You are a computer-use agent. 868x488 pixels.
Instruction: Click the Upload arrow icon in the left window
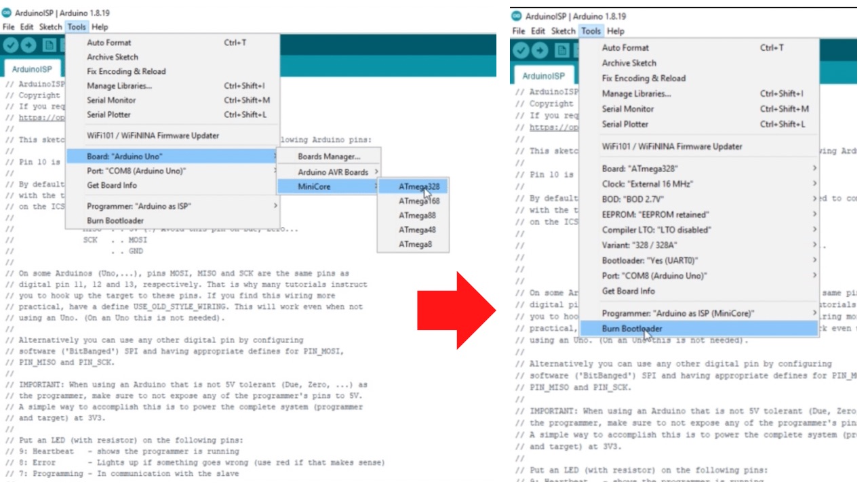click(28, 45)
